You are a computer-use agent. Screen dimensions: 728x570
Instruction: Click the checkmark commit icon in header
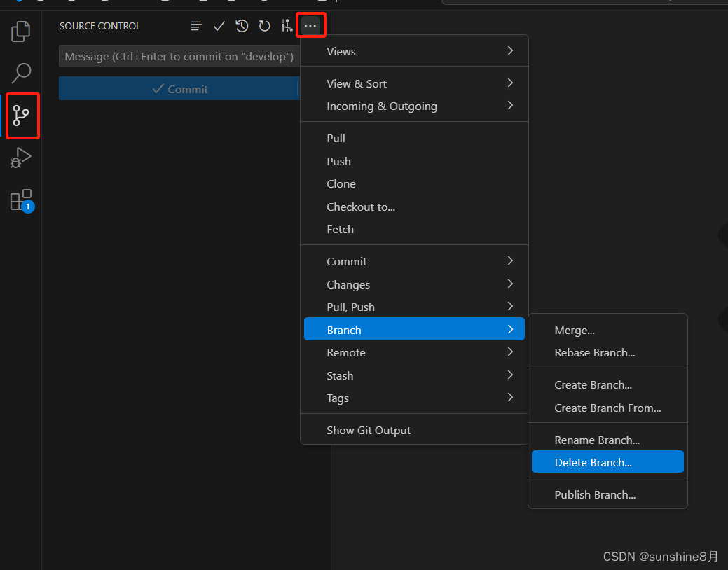click(219, 26)
